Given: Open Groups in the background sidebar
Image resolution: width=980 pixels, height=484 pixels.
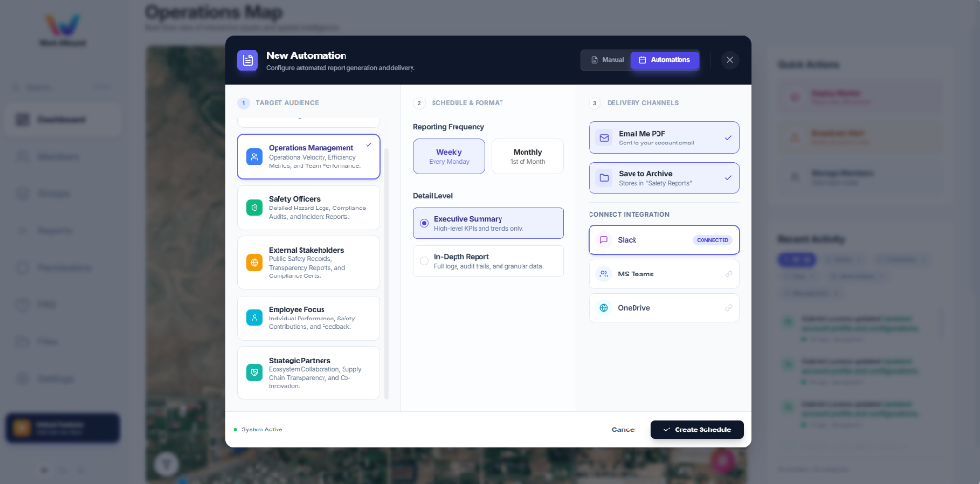Looking at the screenshot, I should [x=62, y=193].
